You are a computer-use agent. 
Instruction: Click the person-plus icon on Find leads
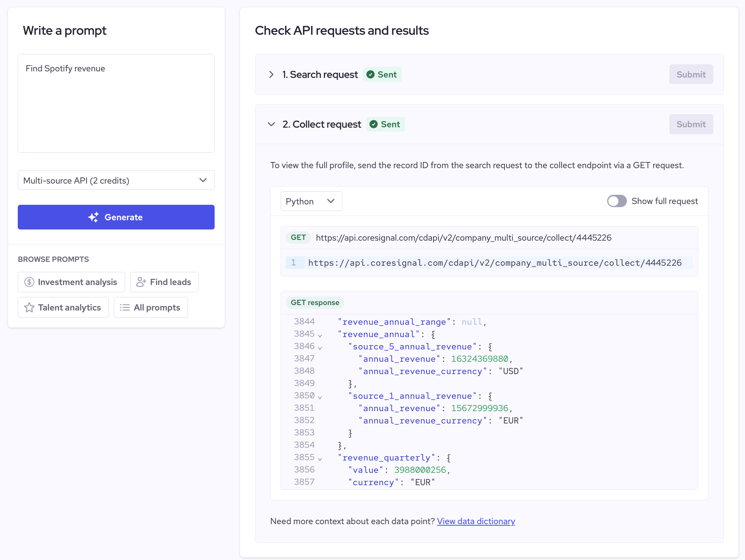[141, 282]
